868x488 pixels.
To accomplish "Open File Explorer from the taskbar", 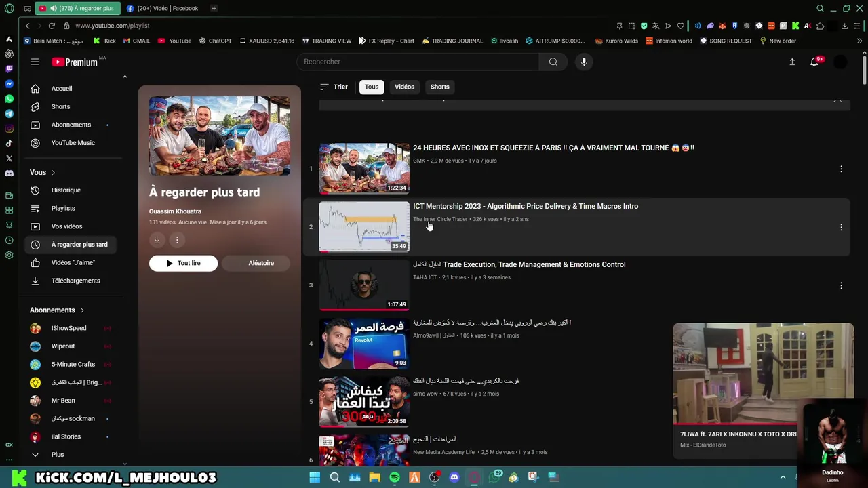I will (x=374, y=477).
